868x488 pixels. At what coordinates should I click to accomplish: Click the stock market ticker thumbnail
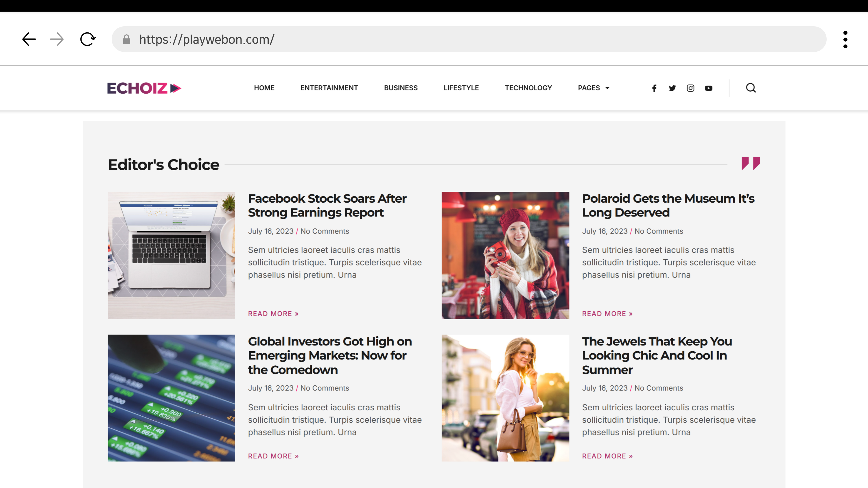tap(171, 398)
